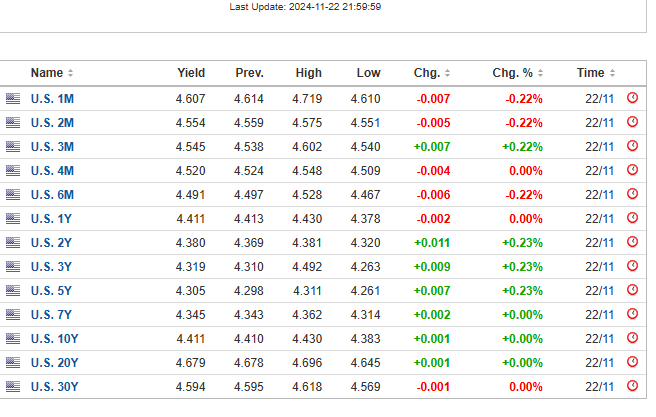Click the clock icon in U.S. 1Y row
Image resolution: width=656 pixels, height=417 pixels.
tap(632, 217)
